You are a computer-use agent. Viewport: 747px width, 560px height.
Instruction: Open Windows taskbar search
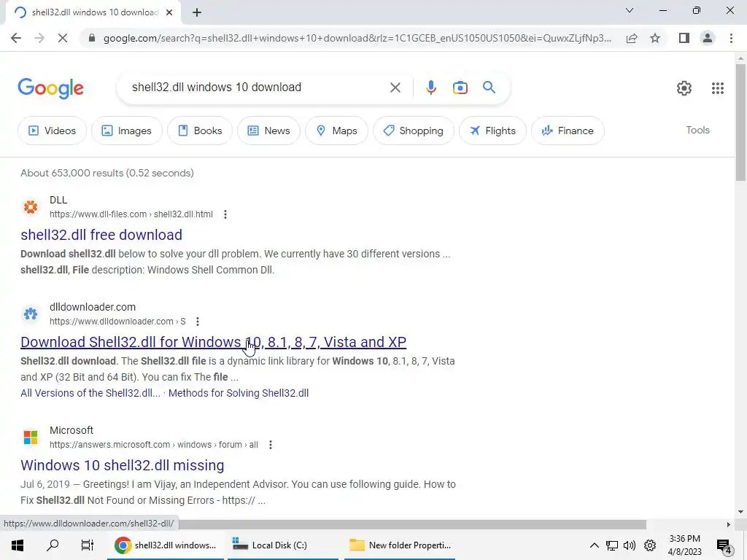click(53, 545)
